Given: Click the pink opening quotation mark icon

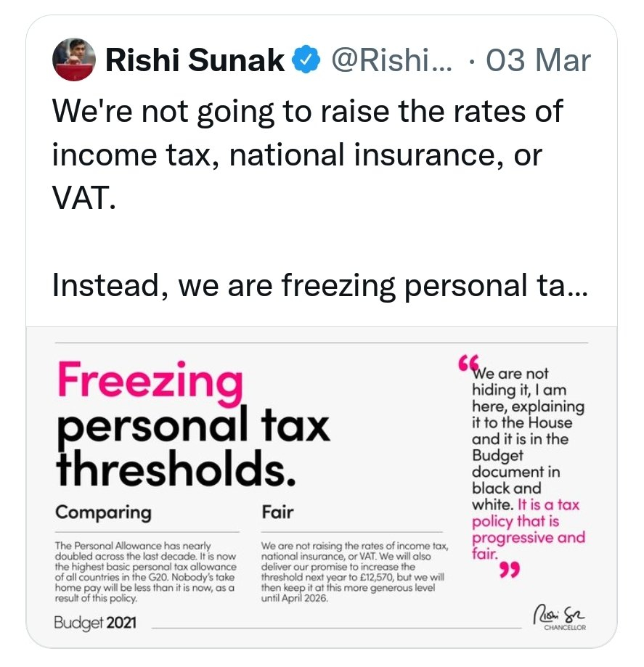Looking at the screenshot, I should [468, 363].
